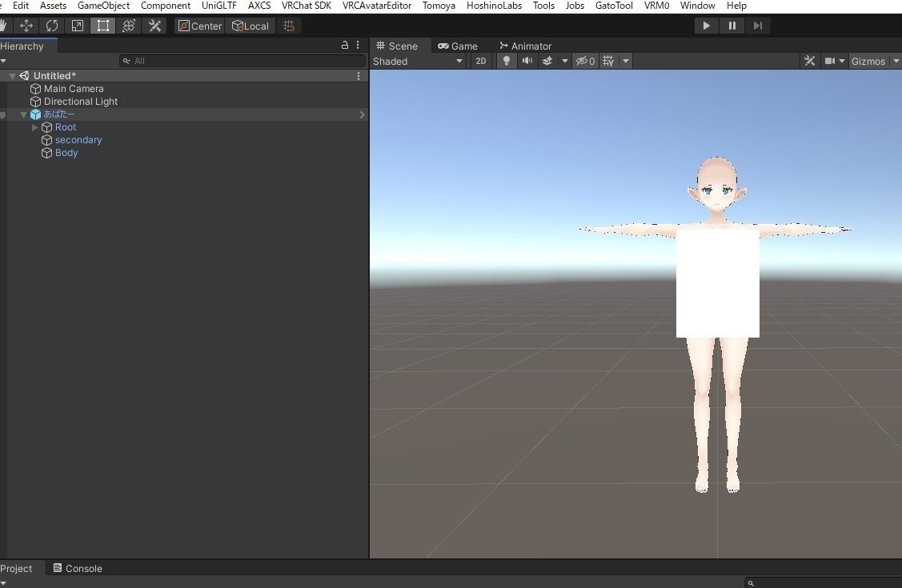Open the scene effects options
The width and height of the screenshot is (902, 588).
(564, 60)
